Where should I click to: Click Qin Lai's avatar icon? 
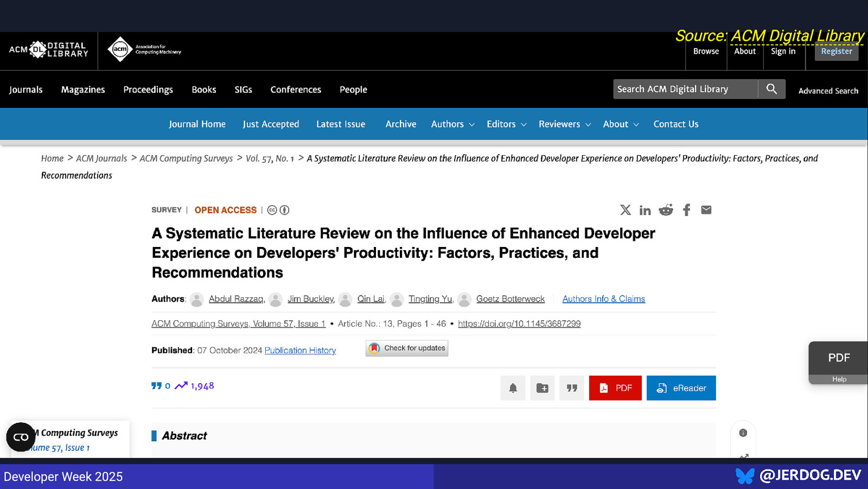345,299
